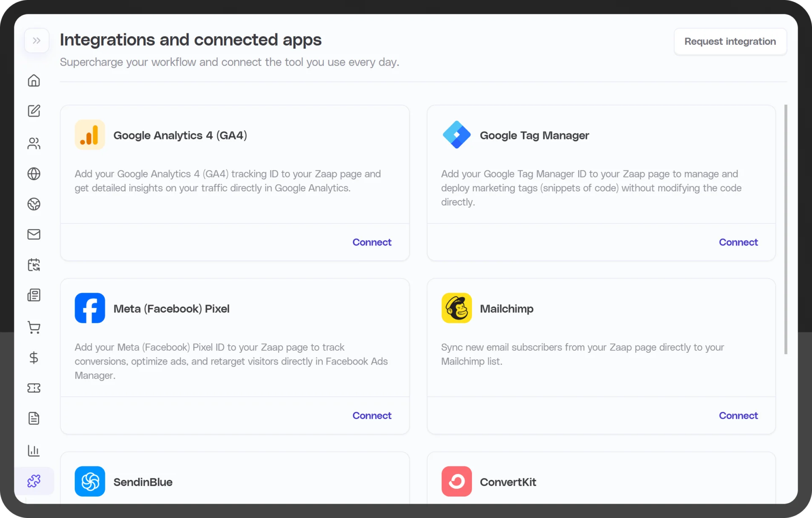
Task: Select the puzzle piece integrations icon
Action: [x=34, y=481]
